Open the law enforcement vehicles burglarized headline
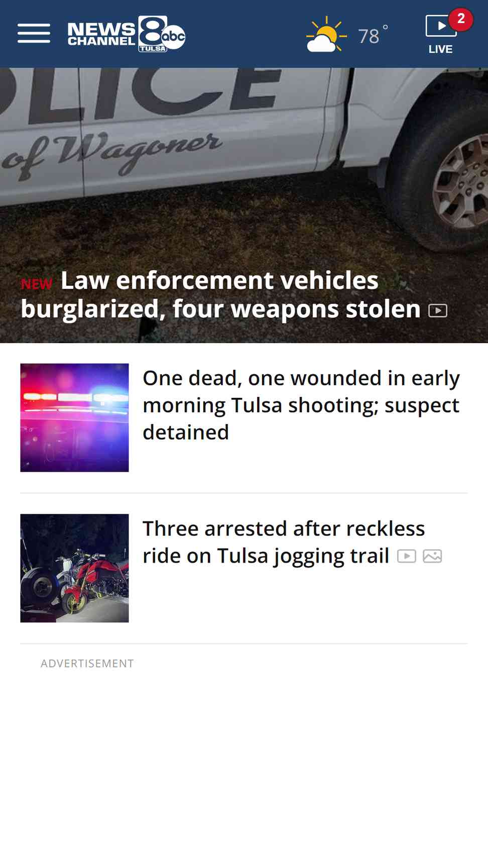 [220, 295]
